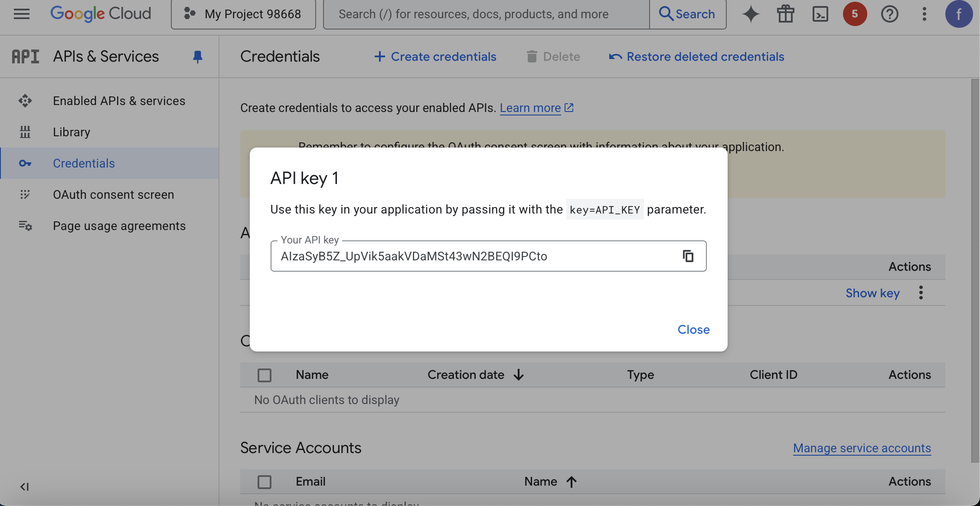980x506 pixels.
Task: Sort by Creation date column arrow
Action: point(519,375)
